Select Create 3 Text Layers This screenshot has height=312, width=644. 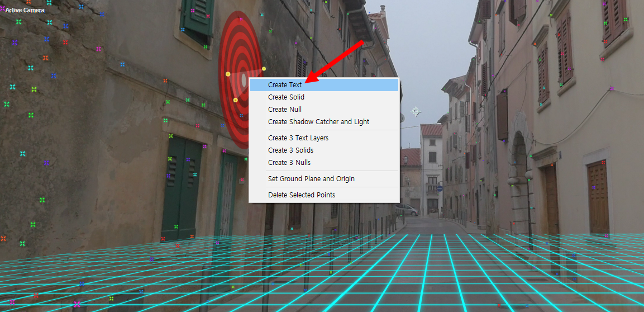pos(324,138)
